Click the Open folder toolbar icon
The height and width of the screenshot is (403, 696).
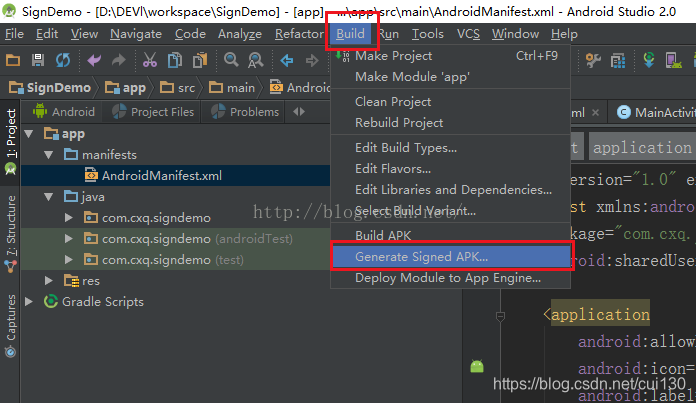click(12, 59)
